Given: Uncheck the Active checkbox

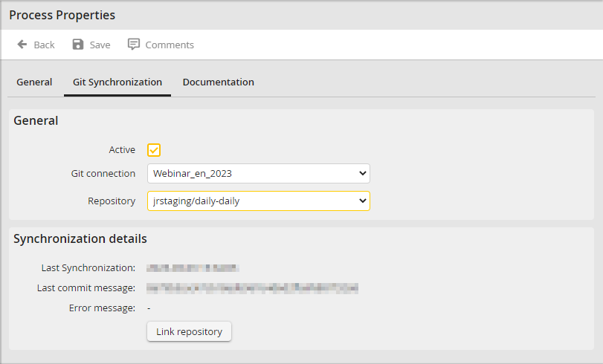Looking at the screenshot, I should 154,150.
